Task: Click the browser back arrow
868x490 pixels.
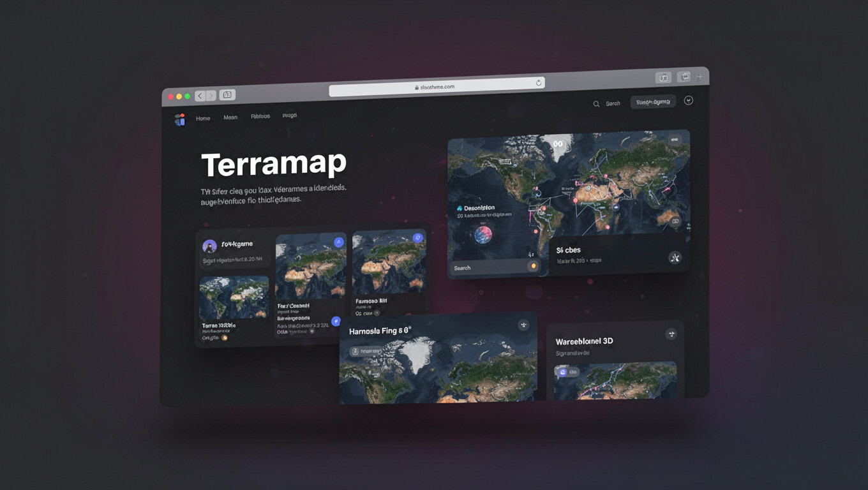Action: (x=200, y=96)
